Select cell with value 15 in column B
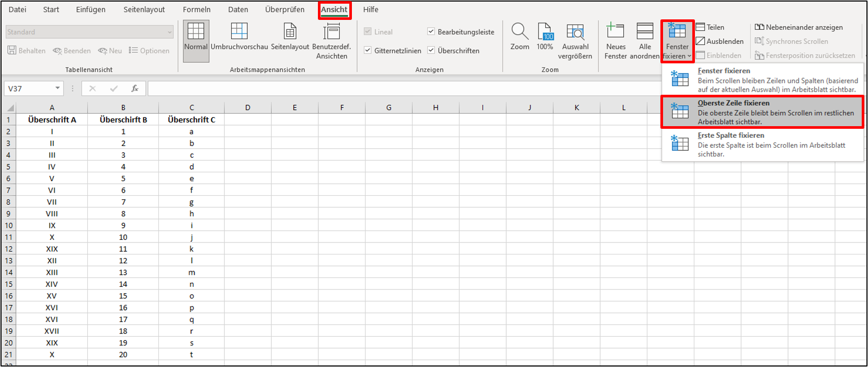The width and height of the screenshot is (868, 367). pyautogui.click(x=123, y=296)
